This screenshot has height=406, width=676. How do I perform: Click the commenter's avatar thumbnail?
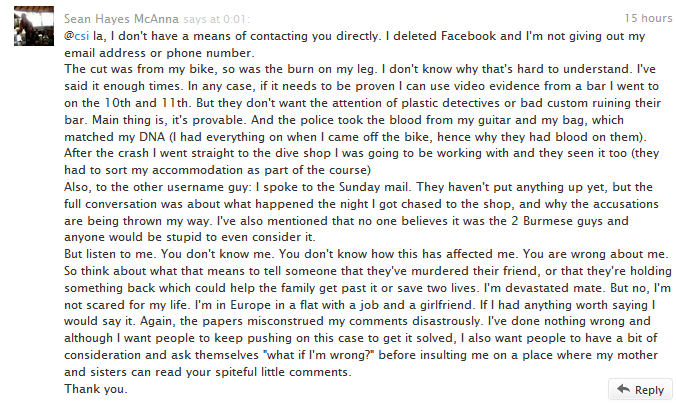pos(27,29)
